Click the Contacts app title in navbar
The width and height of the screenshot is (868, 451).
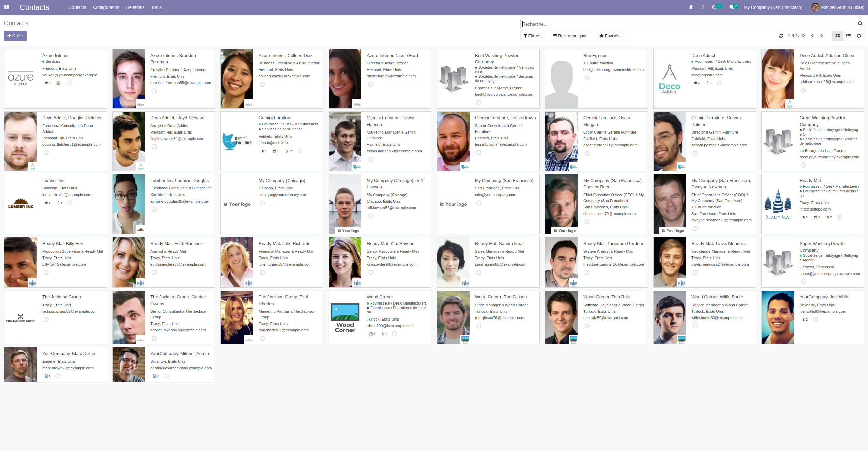(x=34, y=7)
